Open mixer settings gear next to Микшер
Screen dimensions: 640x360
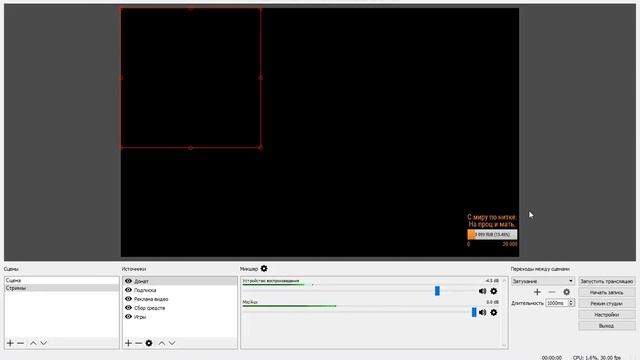pos(264,269)
